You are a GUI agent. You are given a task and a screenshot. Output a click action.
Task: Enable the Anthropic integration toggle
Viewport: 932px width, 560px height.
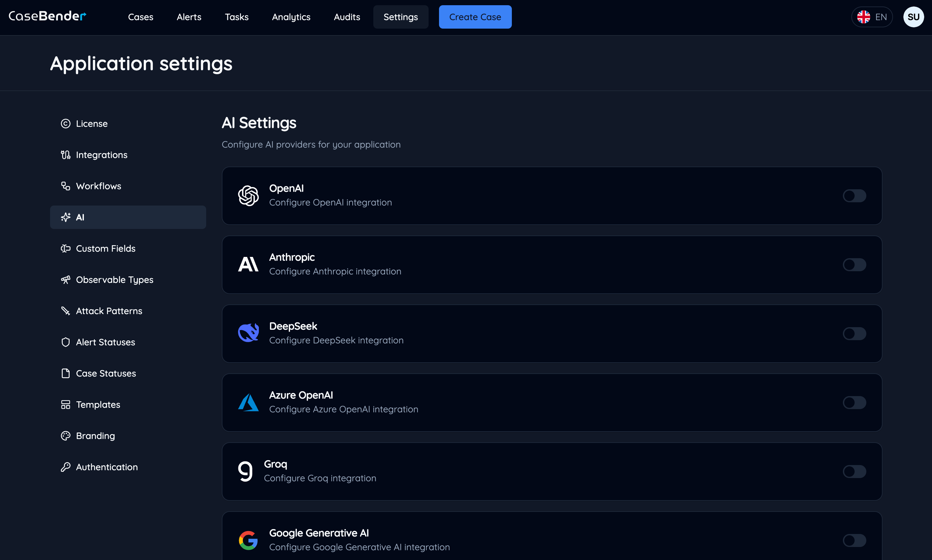[855, 264]
